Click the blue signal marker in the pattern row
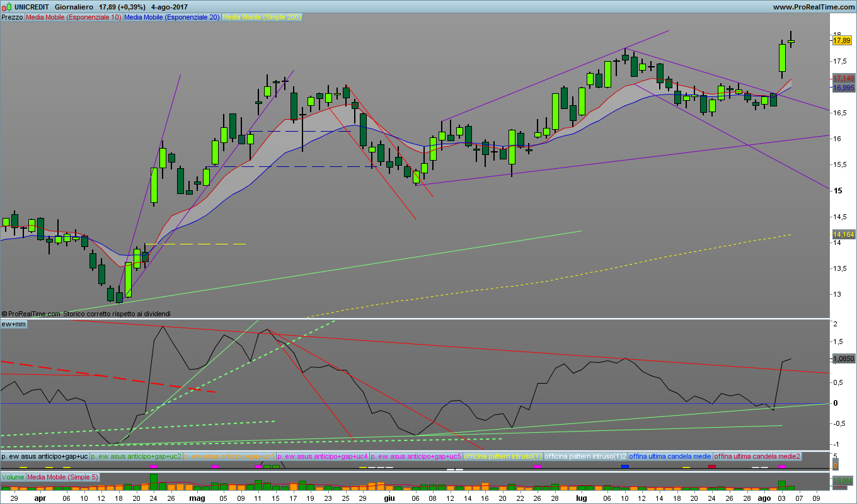 point(624,467)
